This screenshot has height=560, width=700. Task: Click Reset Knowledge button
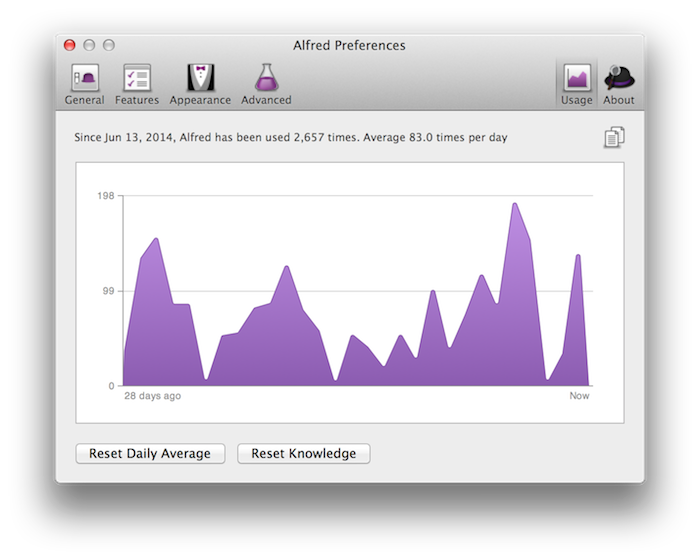[x=304, y=453]
